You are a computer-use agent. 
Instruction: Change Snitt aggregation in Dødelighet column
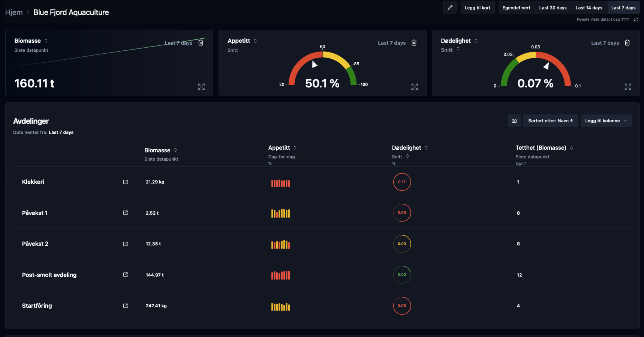point(407,156)
